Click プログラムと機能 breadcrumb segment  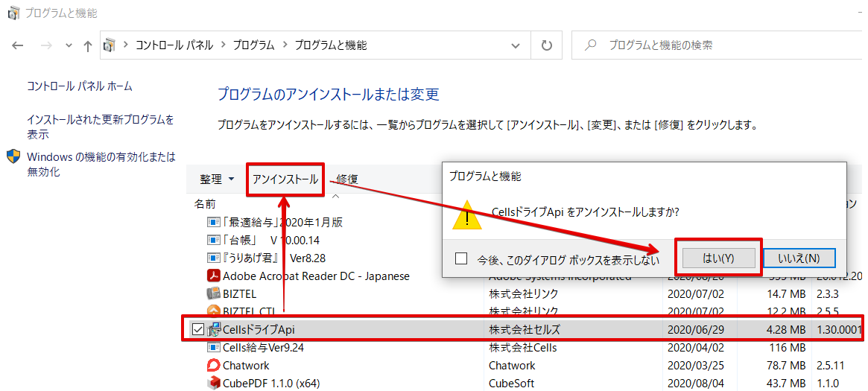[x=331, y=45]
